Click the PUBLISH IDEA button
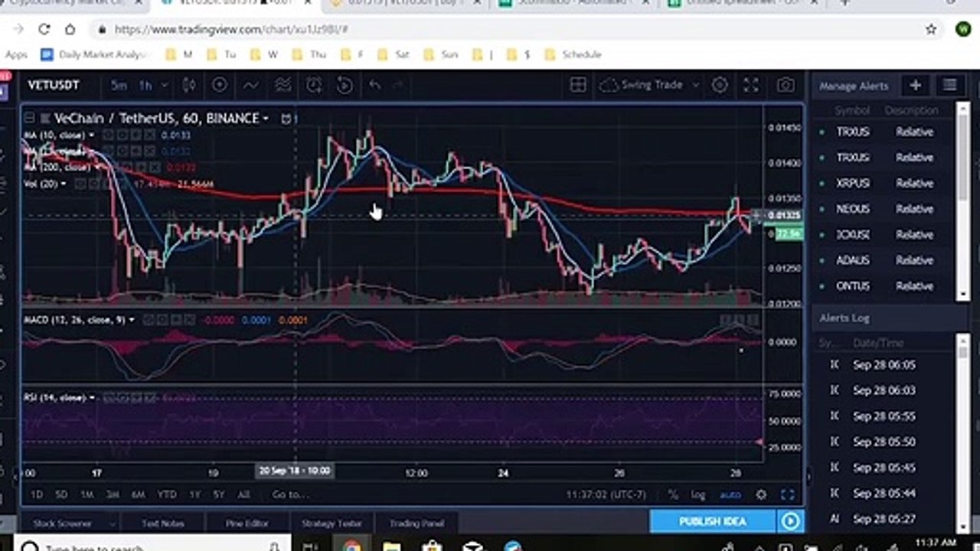The width and height of the screenshot is (980, 551). click(x=712, y=521)
